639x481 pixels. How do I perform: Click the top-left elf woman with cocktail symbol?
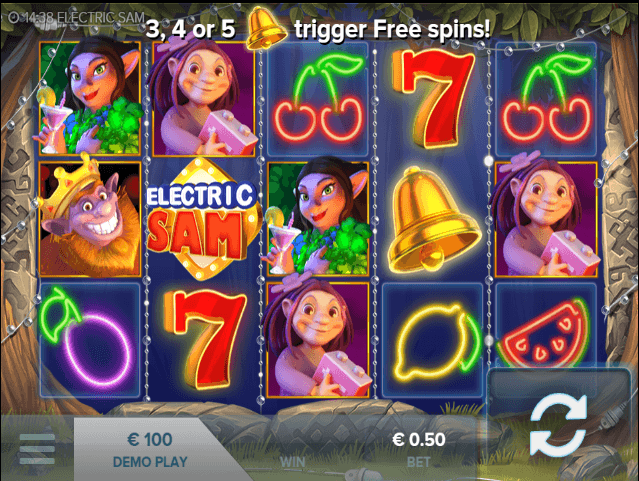point(90,97)
